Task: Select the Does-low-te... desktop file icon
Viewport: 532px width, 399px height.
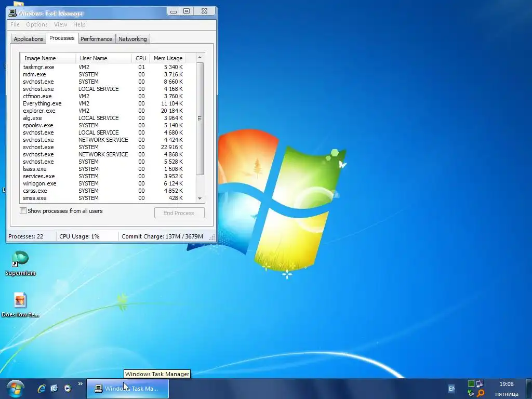Action: click(20, 304)
